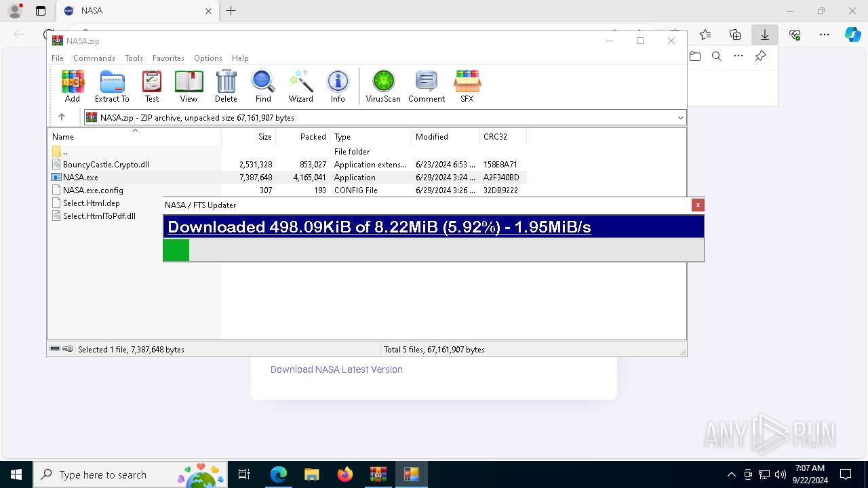
Task: Click the taskbar search box
Action: 131,474
